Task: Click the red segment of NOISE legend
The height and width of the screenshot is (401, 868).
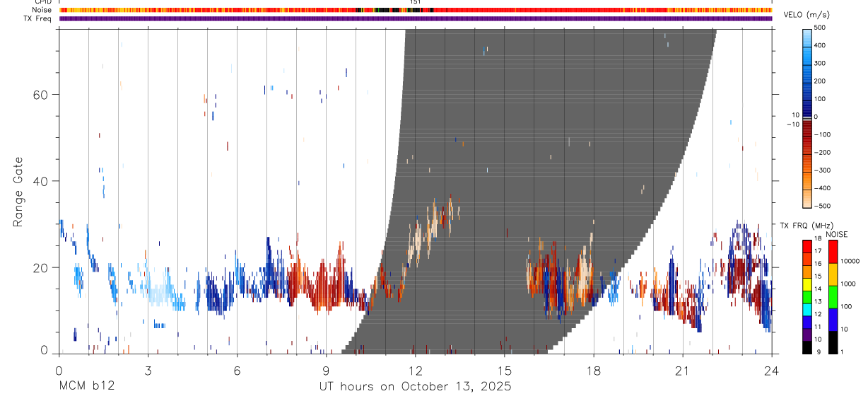Action: coord(833,252)
